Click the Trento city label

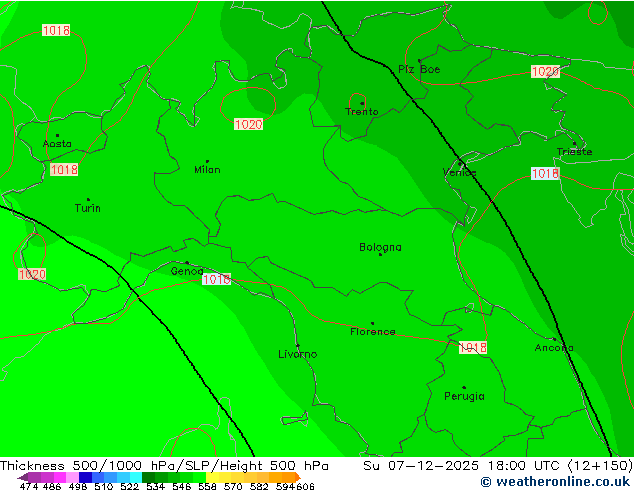pyautogui.click(x=362, y=112)
